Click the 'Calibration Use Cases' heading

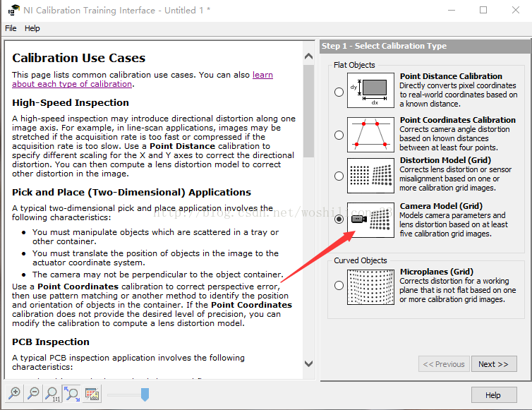[79, 58]
